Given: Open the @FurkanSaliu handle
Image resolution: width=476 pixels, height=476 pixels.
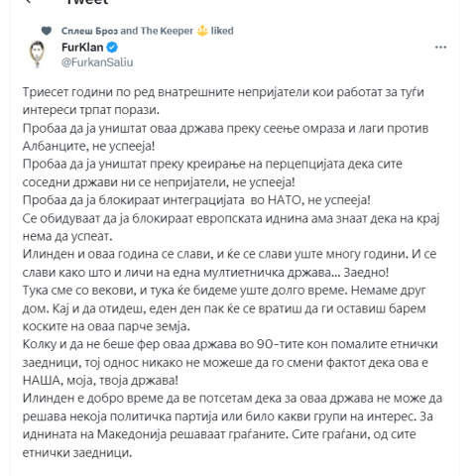Looking at the screenshot, I should tap(97, 62).
